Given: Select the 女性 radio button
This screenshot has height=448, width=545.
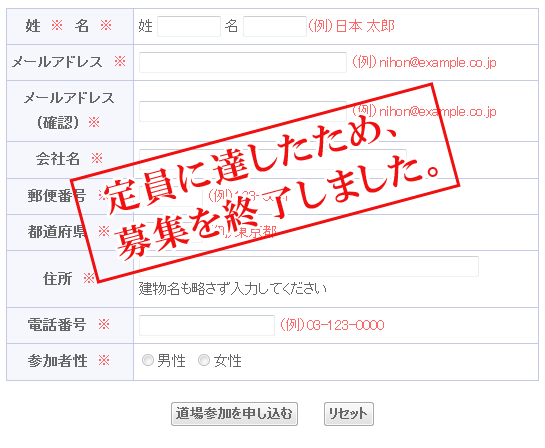Looking at the screenshot, I should tap(204, 360).
